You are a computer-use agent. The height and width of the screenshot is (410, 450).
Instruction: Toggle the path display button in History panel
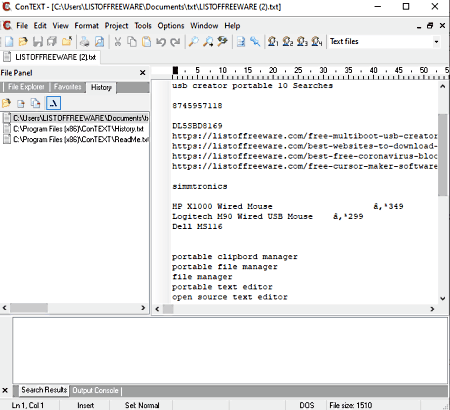point(53,103)
